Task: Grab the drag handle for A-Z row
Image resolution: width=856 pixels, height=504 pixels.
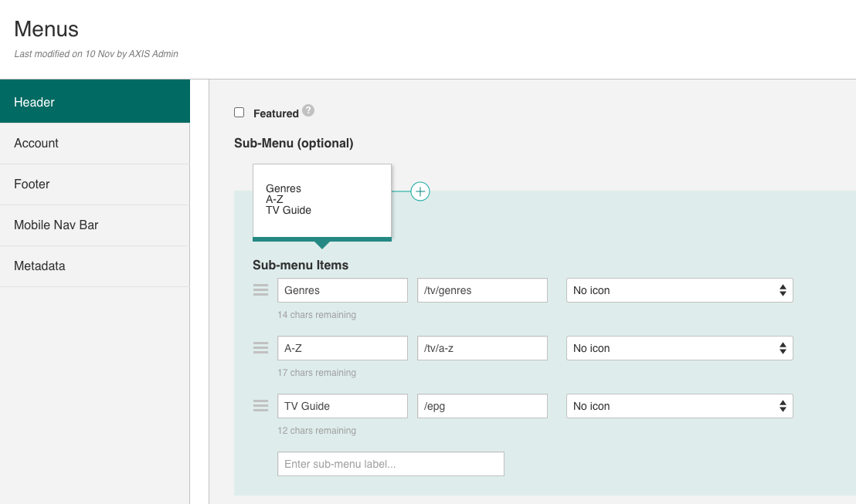Action: pyautogui.click(x=261, y=348)
